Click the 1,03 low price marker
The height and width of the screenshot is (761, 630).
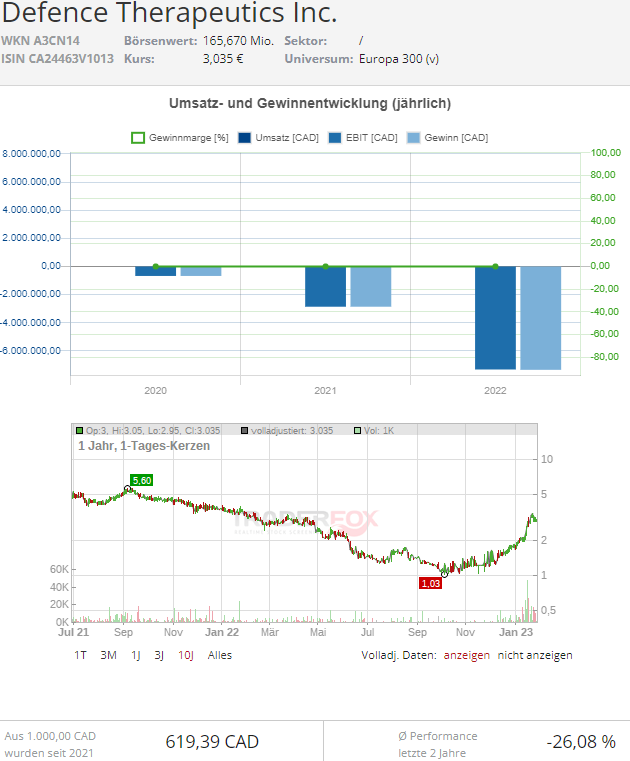click(x=430, y=583)
